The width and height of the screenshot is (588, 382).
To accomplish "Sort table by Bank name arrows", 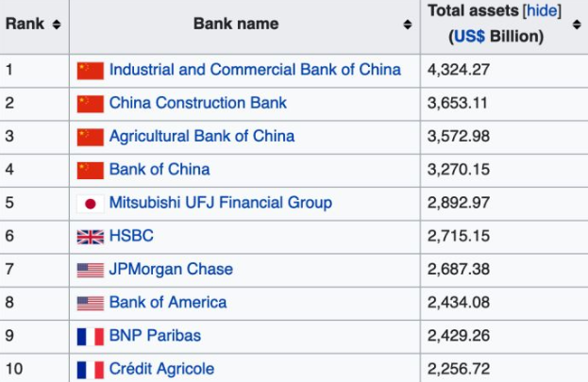I will 408,24.
